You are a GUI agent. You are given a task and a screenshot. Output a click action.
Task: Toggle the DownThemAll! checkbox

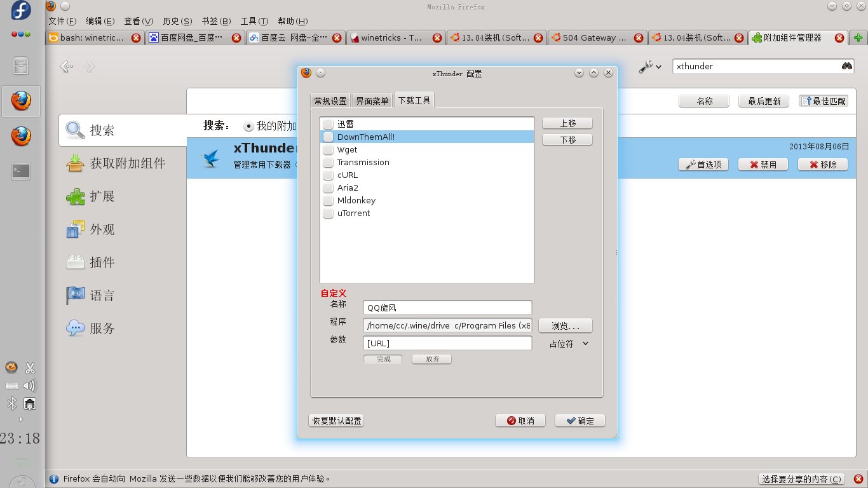(328, 137)
